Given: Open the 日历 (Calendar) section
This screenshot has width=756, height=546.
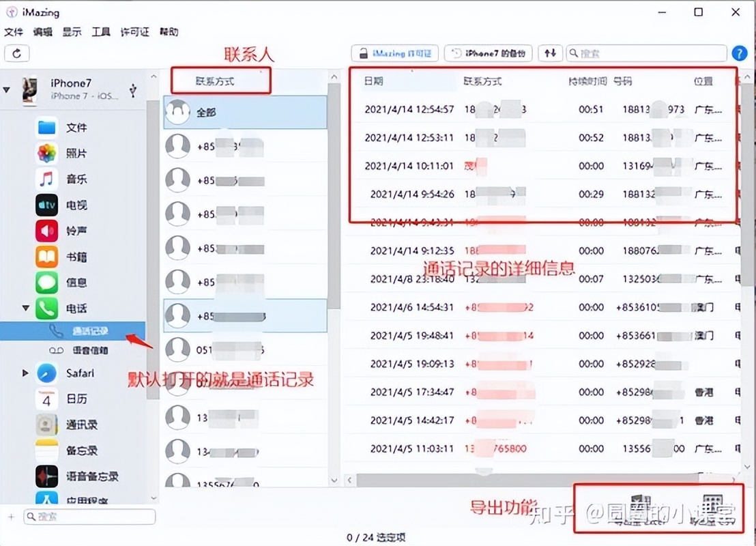Looking at the screenshot, I should (46, 400).
